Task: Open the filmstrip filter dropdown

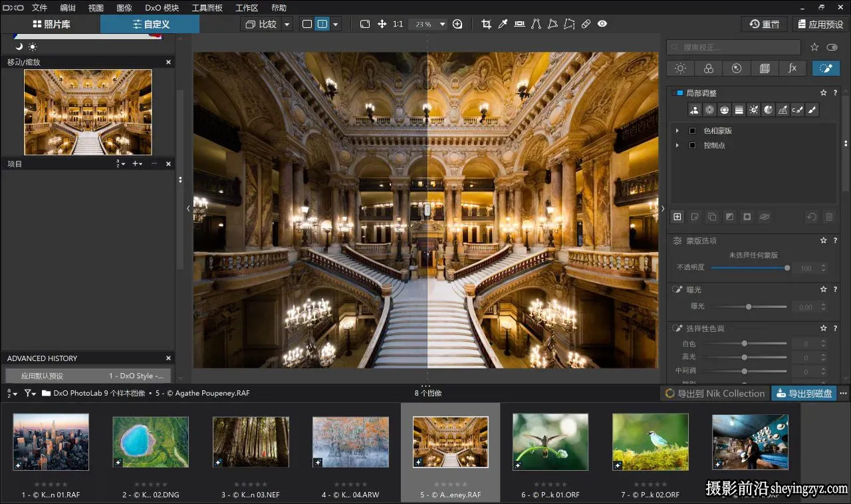Action: pos(30,393)
